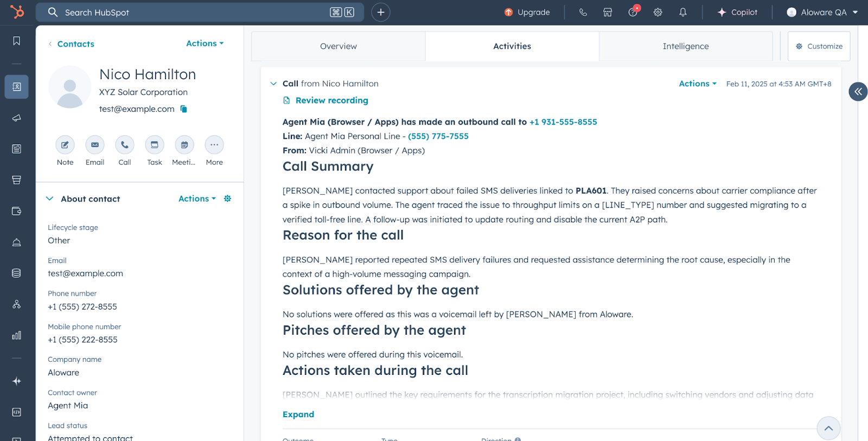Open the HubSpot sprocket home logo
Viewport: 868px width, 441px height.
point(17,12)
